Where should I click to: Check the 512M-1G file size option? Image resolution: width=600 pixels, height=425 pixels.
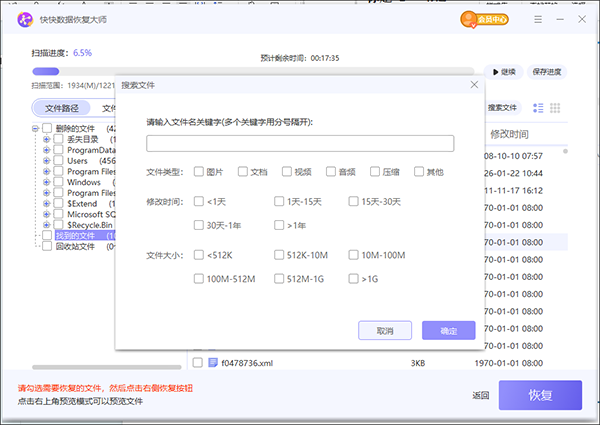click(x=279, y=278)
